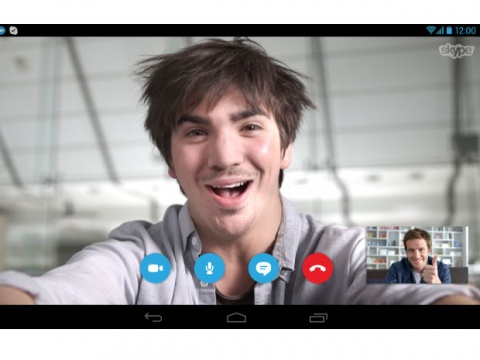Open the checkmark notification icon
Image resolution: width=480 pixels, height=360 pixels.
point(13,31)
